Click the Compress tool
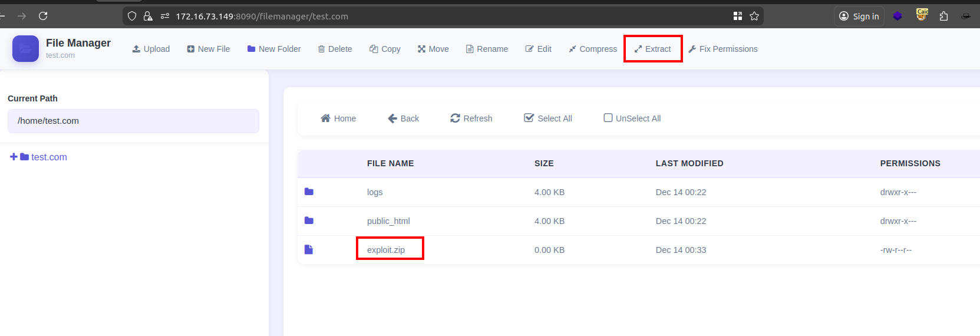This screenshot has width=980, height=336. [x=593, y=49]
